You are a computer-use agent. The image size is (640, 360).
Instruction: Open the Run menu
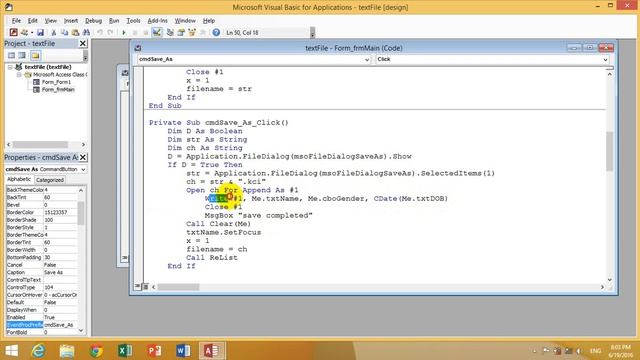[114, 20]
